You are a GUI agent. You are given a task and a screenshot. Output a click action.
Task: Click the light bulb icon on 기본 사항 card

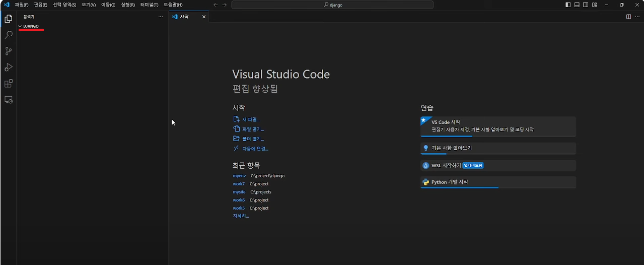[425, 148]
